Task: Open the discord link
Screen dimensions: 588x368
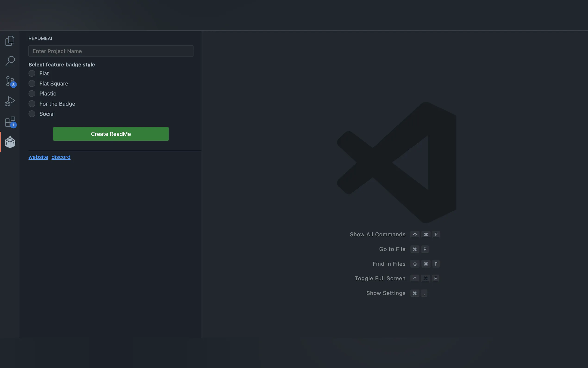Action: 61,157
